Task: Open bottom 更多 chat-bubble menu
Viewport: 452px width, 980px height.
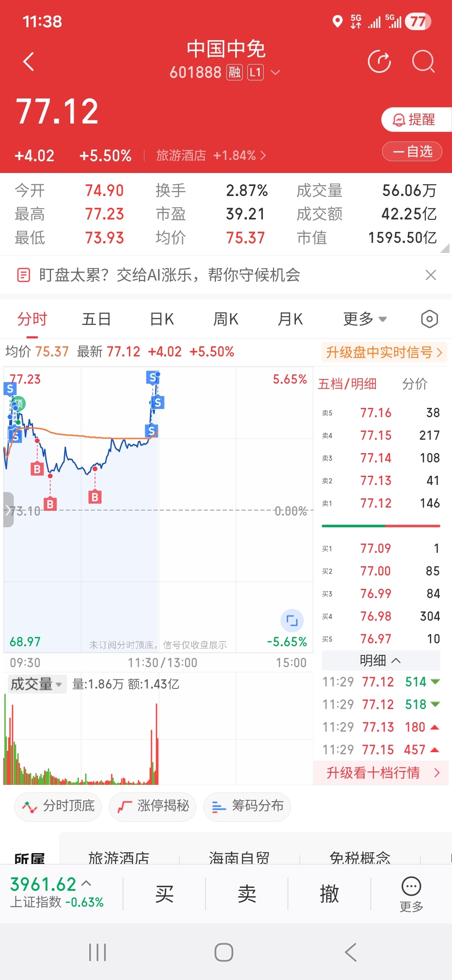Action: coord(411,894)
